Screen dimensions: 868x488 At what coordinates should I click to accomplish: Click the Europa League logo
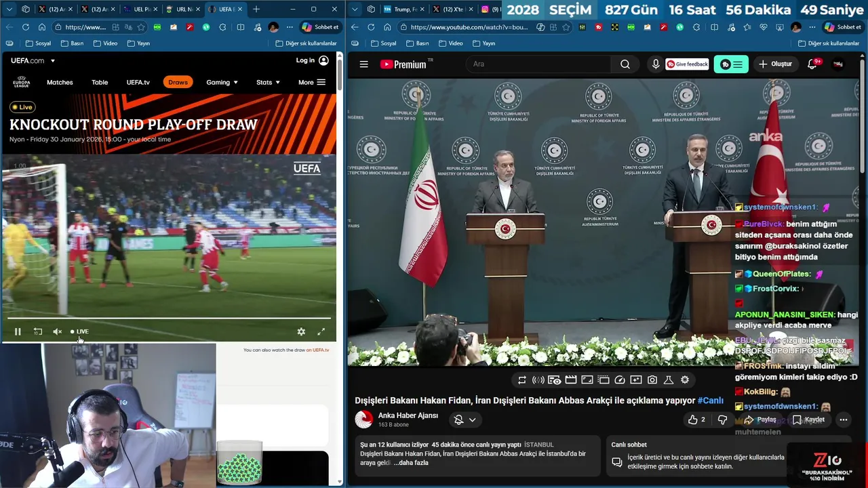point(21,82)
